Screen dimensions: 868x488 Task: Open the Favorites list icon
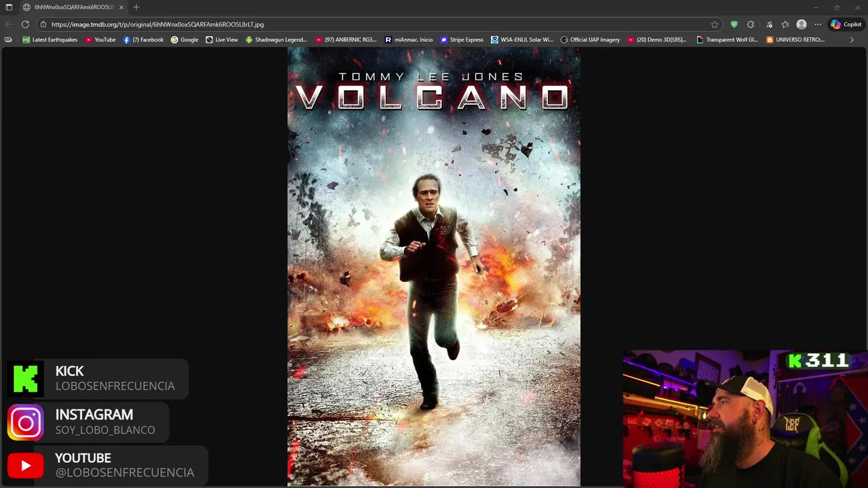[x=785, y=24]
